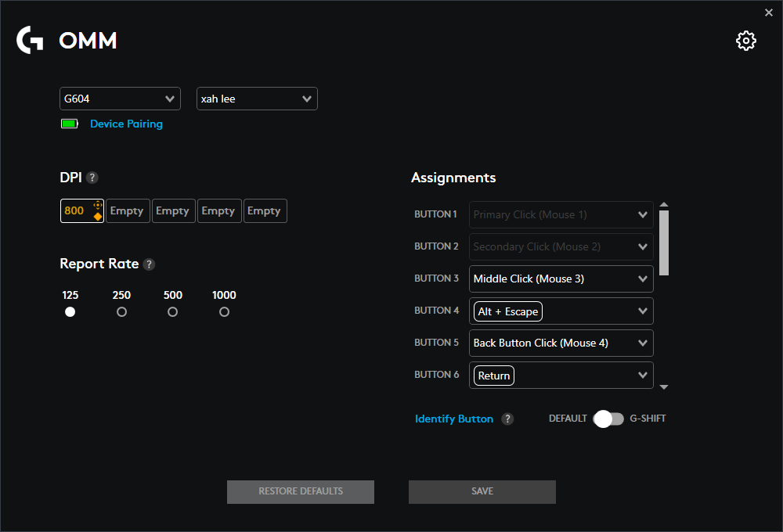Click the BUTTON 6 label
The height and width of the screenshot is (532, 783).
(436, 374)
